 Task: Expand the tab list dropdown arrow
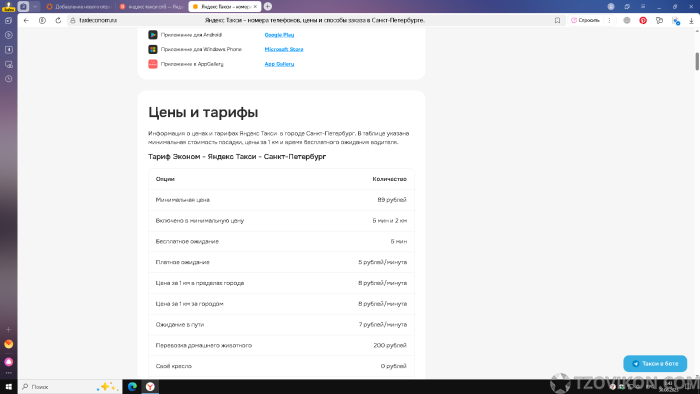[35, 6]
